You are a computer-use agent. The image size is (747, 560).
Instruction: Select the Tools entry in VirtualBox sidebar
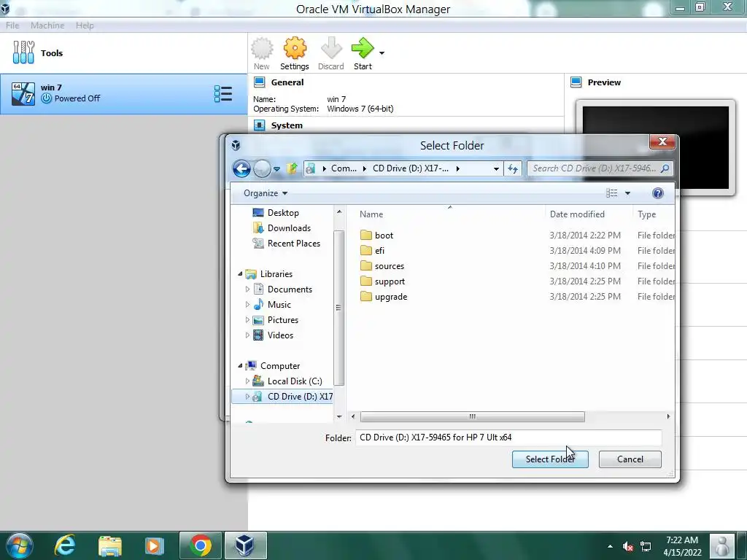123,52
